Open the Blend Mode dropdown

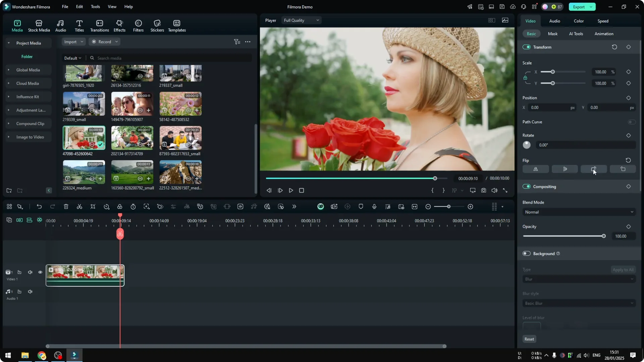579,212
